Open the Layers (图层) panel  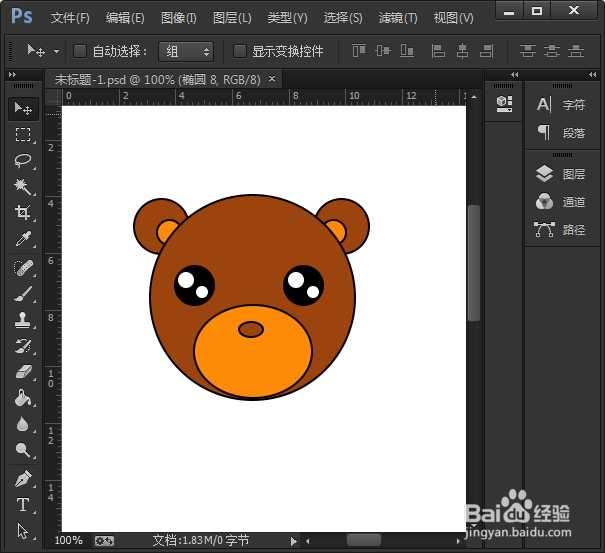561,174
